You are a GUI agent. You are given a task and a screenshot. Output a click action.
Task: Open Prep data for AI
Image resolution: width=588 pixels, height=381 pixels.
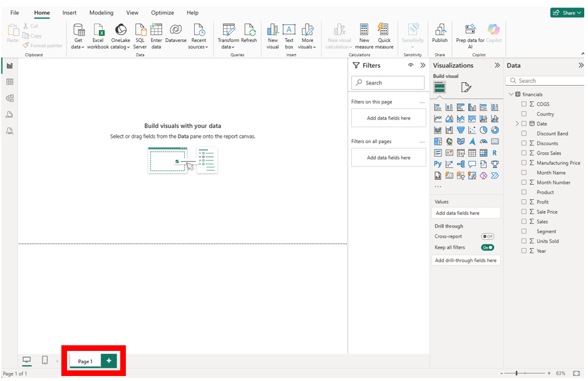470,36
